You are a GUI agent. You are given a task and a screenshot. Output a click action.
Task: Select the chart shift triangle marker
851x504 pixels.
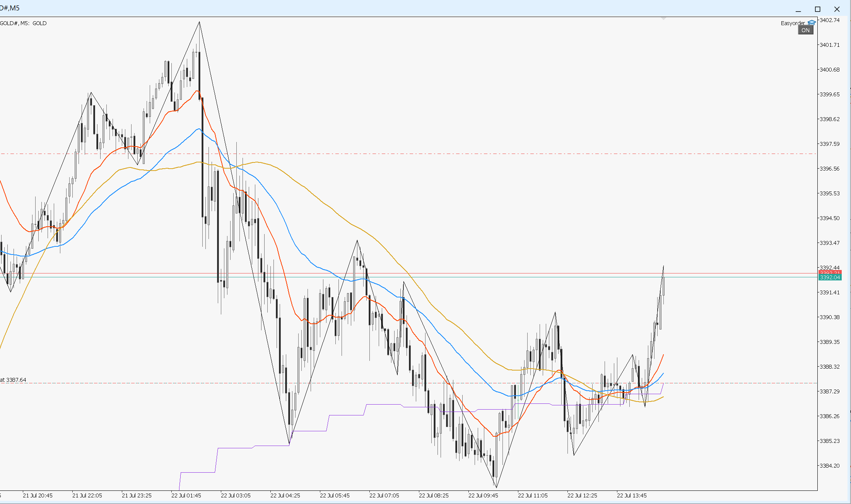(664, 18)
